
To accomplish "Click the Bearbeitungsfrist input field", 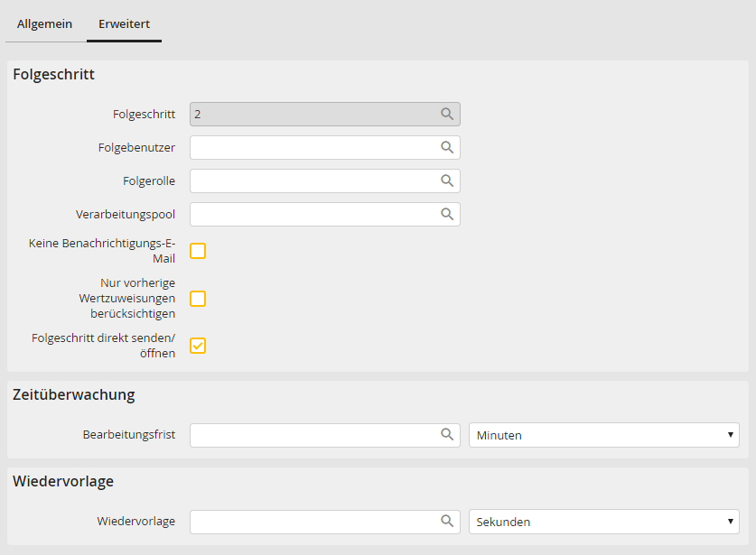I will (313, 435).
